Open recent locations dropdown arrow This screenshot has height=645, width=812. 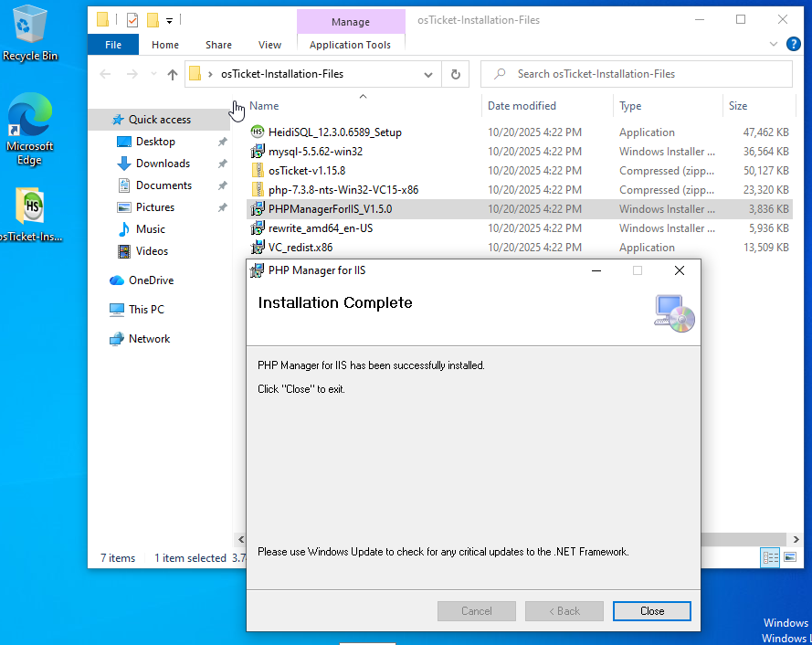(153, 75)
